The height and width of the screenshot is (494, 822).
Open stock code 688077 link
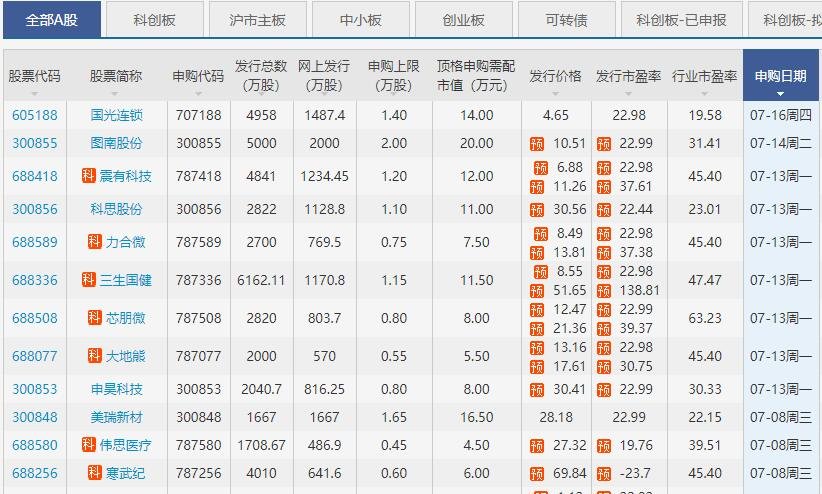click(x=35, y=356)
